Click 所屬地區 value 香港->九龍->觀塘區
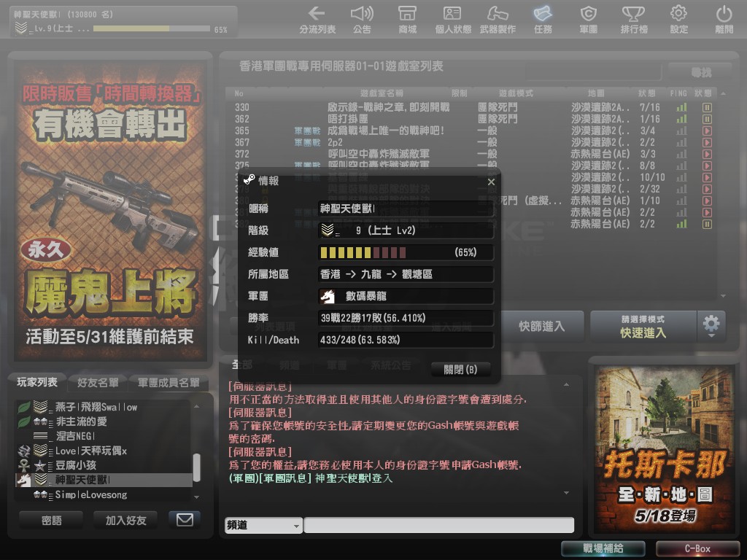This screenshot has width=747, height=560. point(406,274)
